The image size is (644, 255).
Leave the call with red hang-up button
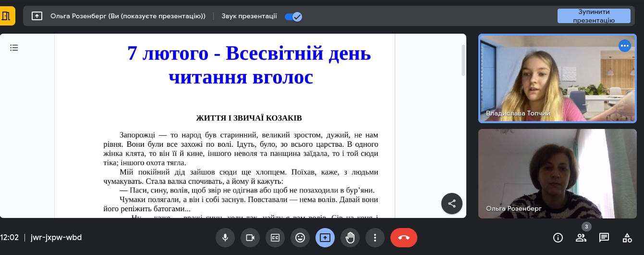403,238
